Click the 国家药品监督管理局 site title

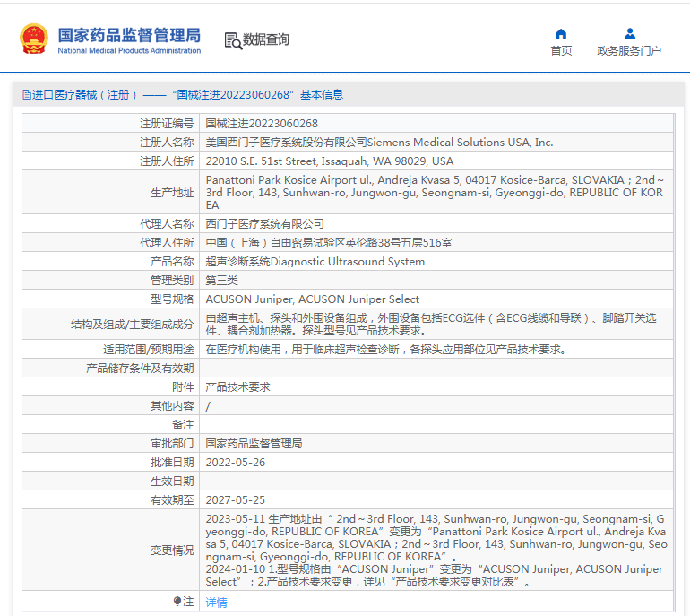click(x=129, y=35)
